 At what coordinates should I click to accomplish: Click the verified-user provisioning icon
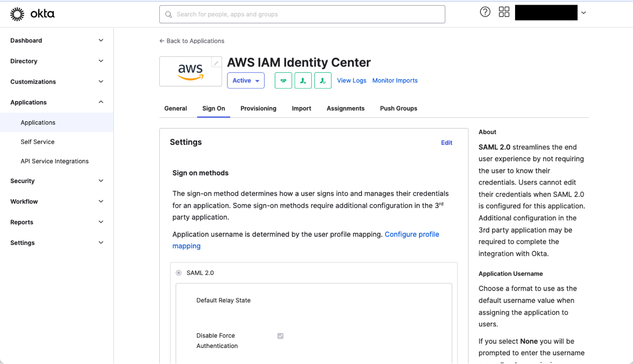pyautogui.click(x=323, y=81)
